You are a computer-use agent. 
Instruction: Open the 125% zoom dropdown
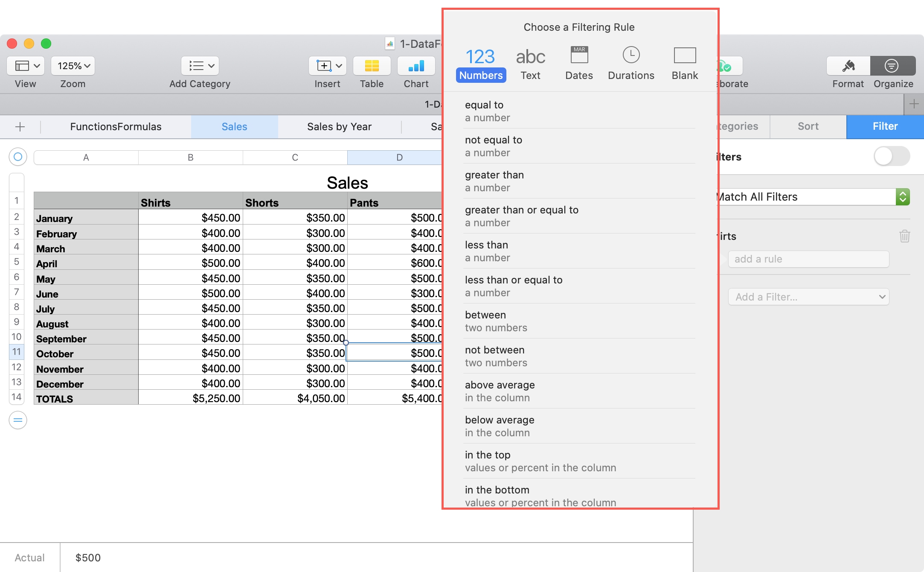point(73,66)
